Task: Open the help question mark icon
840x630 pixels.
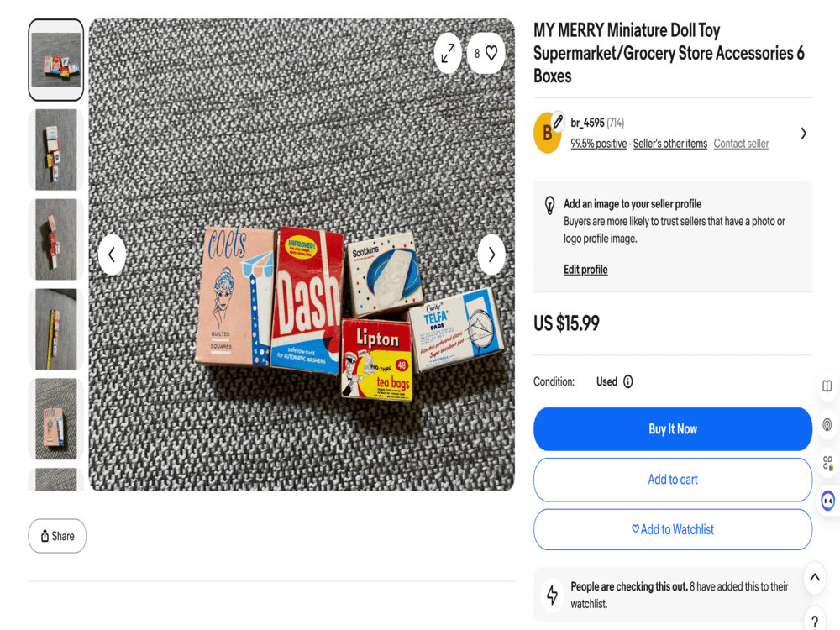Action: (816, 621)
